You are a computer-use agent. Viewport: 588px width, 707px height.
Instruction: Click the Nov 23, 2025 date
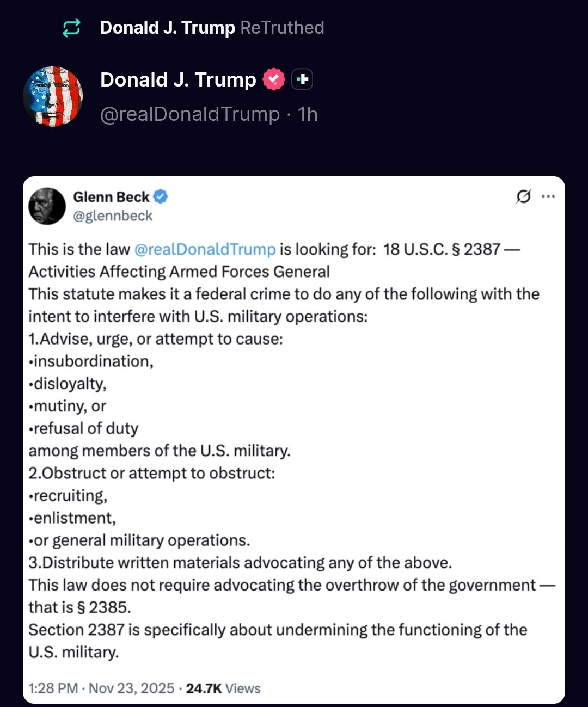(x=131, y=688)
